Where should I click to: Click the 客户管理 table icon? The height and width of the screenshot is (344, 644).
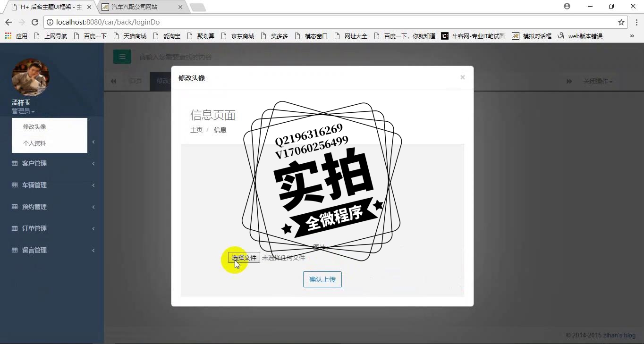[x=15, y=163]
